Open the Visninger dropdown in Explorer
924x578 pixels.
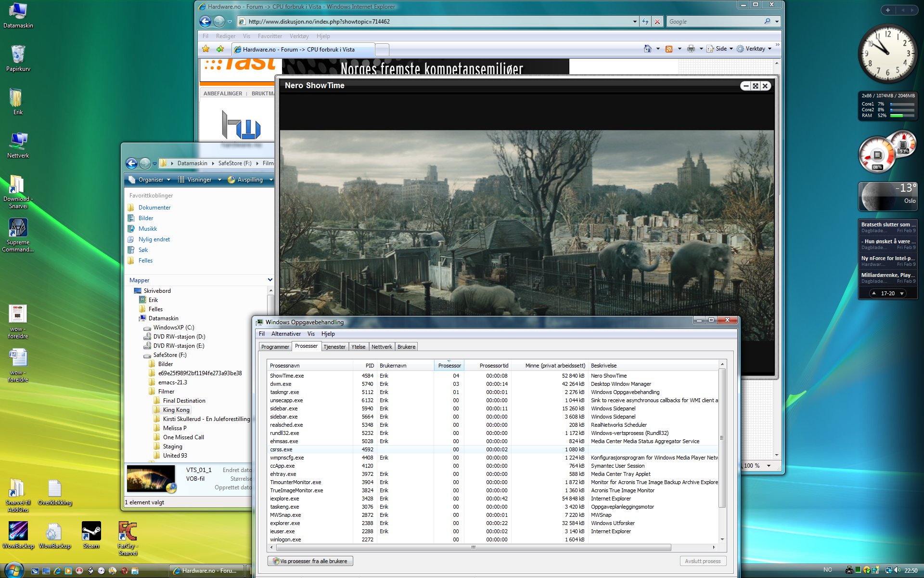point(199,180)
